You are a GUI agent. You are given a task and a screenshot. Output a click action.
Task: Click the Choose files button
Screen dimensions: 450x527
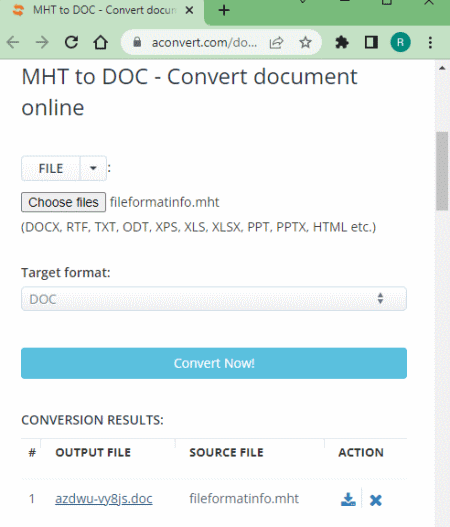(64, 202)
